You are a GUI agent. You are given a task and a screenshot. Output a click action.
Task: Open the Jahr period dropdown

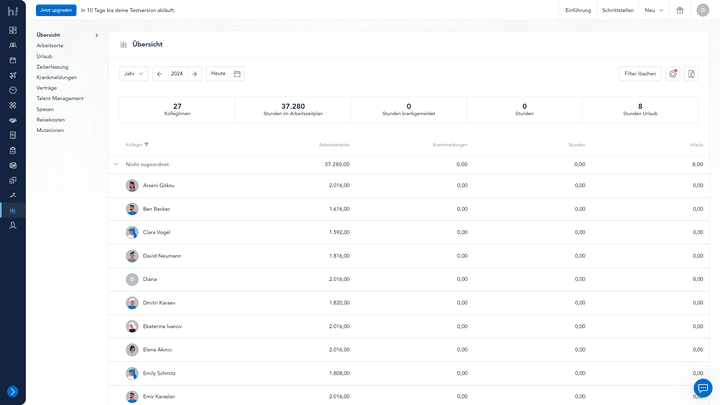click(133, 74)
